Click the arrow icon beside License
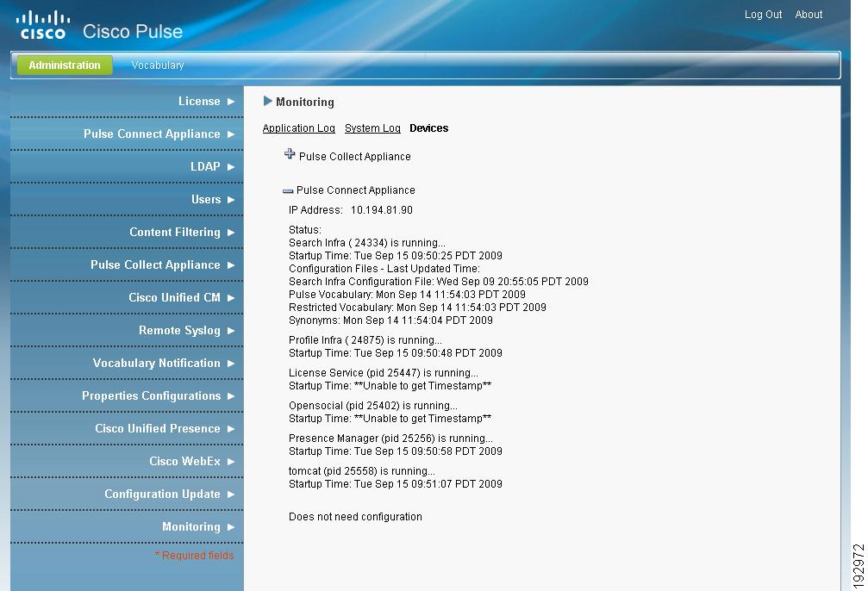 pyautogui.click(x=231, y=101)
